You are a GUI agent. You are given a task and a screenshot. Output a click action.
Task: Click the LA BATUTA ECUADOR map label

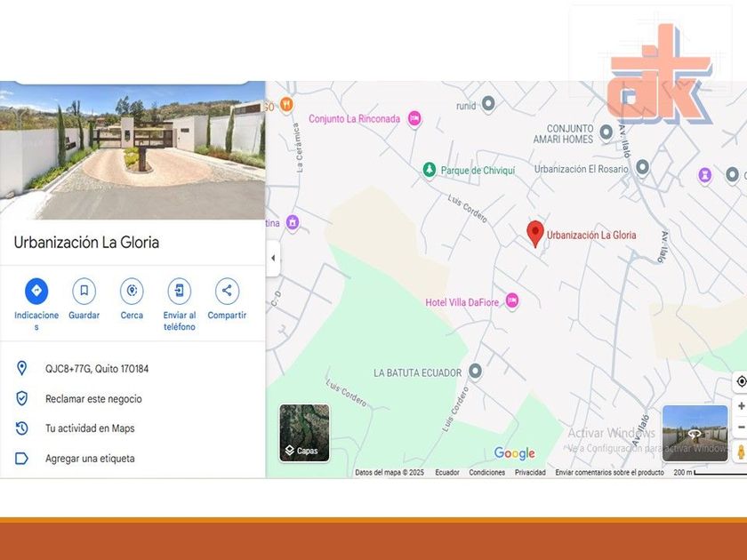417,372
